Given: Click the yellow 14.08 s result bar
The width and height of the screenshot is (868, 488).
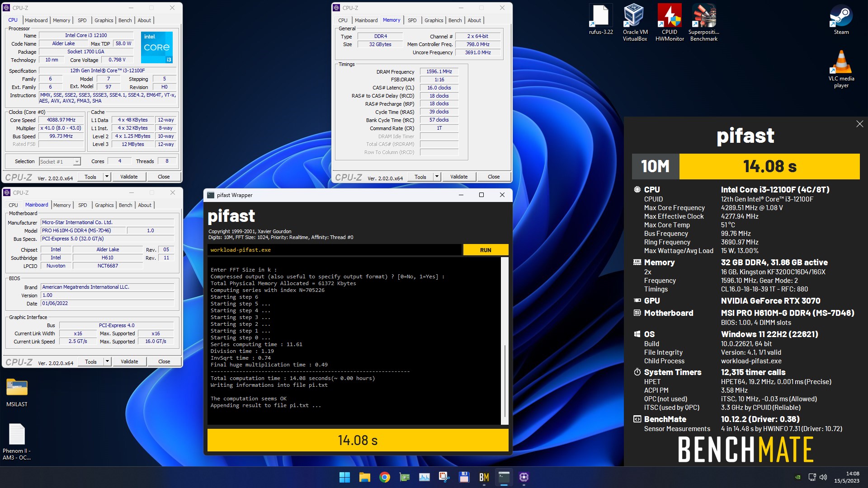Looking at the screenshot, I should coord(358,440).
